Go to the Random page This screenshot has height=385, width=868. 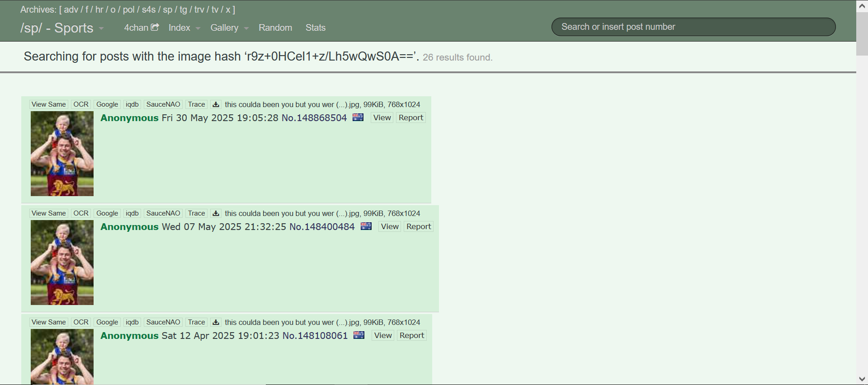275,28
